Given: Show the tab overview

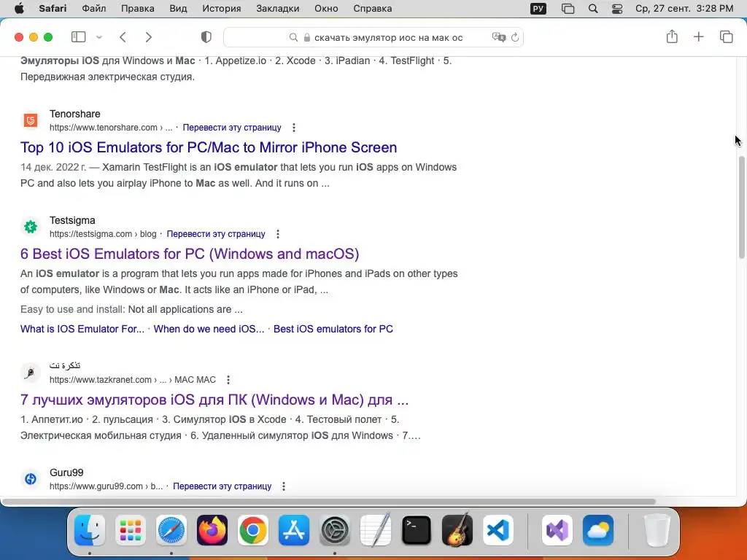Looking at the screenshot, I should 726,36.
